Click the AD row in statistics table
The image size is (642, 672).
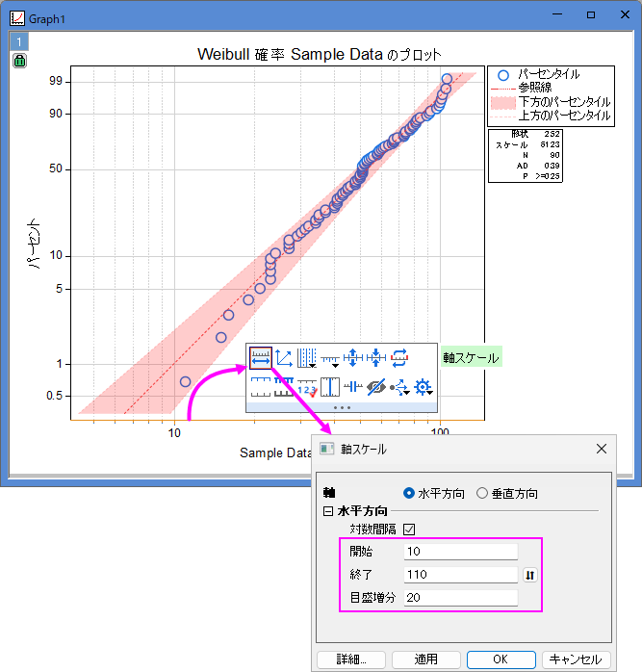pos(538,166)
